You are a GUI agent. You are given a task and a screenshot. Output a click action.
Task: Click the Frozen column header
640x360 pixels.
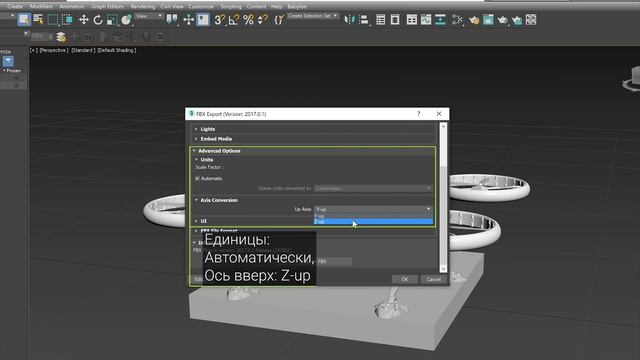pyautogui.click(x=13, y=71)
